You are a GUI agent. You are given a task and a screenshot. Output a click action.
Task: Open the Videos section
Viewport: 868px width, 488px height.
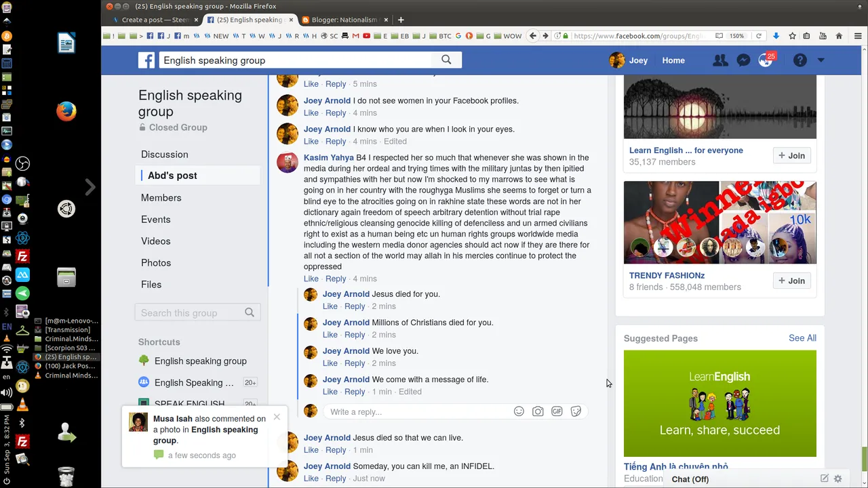tap(155, 241)
